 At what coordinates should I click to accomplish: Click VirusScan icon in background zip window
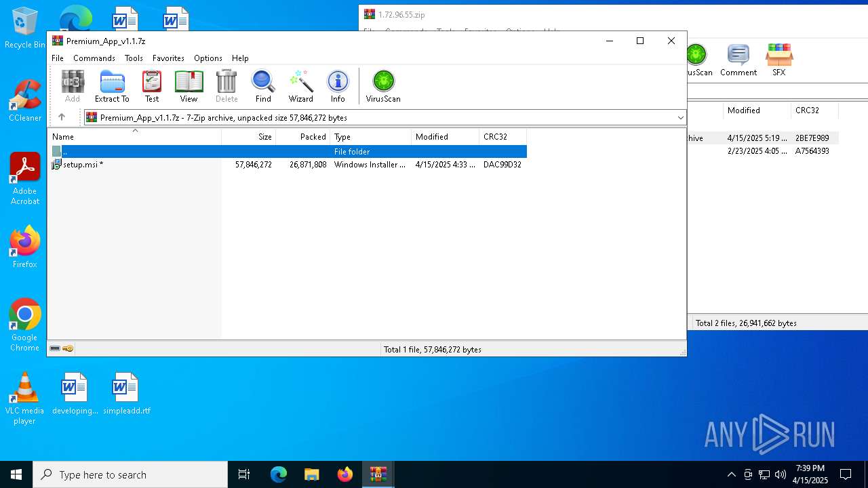pyautogui.click(x=698, y=60)
